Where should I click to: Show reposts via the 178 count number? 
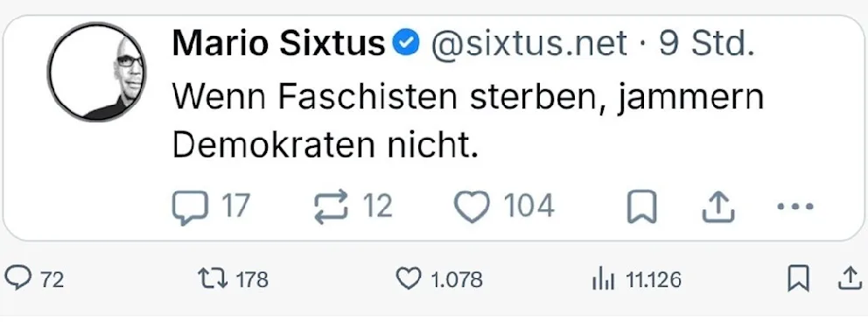(x=252, y=280)
